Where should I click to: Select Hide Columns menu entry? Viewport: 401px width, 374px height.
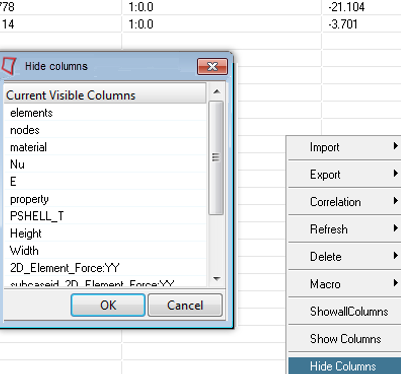[344, 366]
